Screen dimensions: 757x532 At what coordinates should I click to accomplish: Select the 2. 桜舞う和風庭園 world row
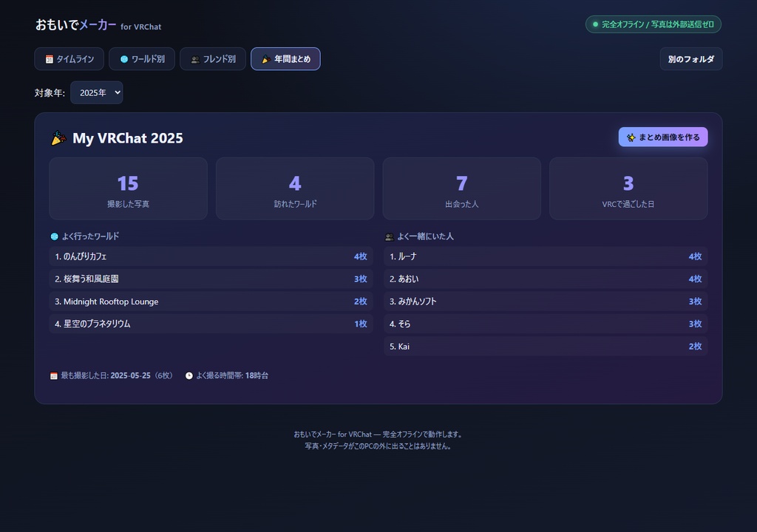pos(211,279)
